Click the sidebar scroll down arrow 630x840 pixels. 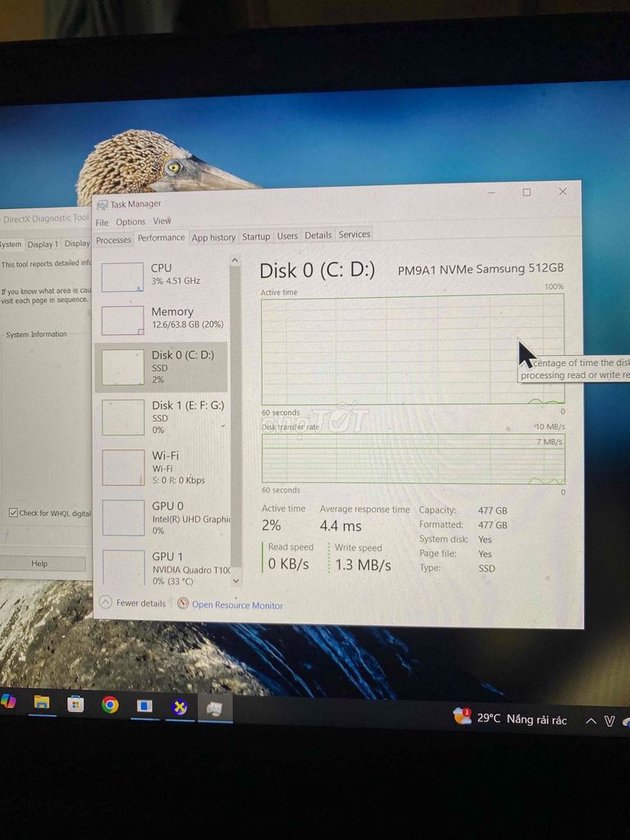[235, 580]
